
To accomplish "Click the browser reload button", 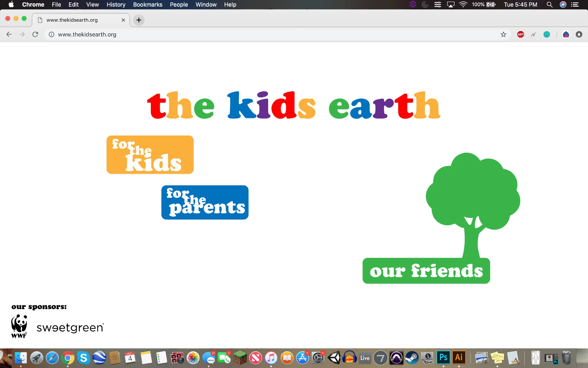I will click(x=35, y=34).
